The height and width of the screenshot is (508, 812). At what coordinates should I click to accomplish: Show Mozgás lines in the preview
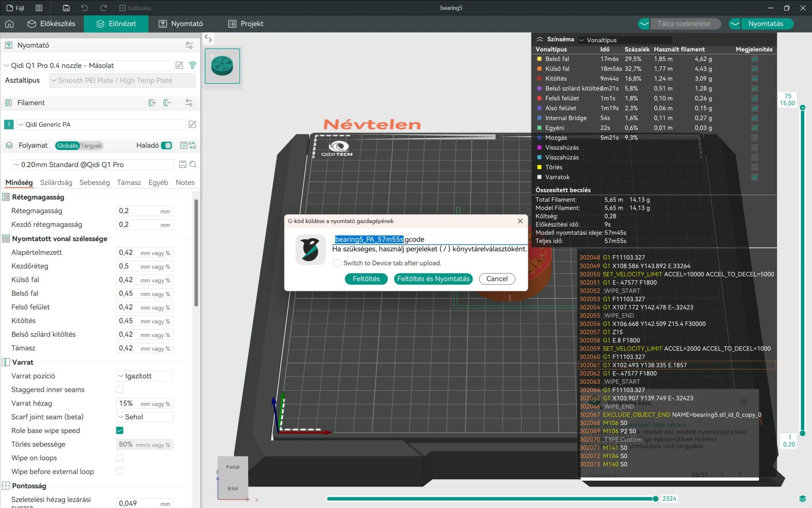[755, 138]
